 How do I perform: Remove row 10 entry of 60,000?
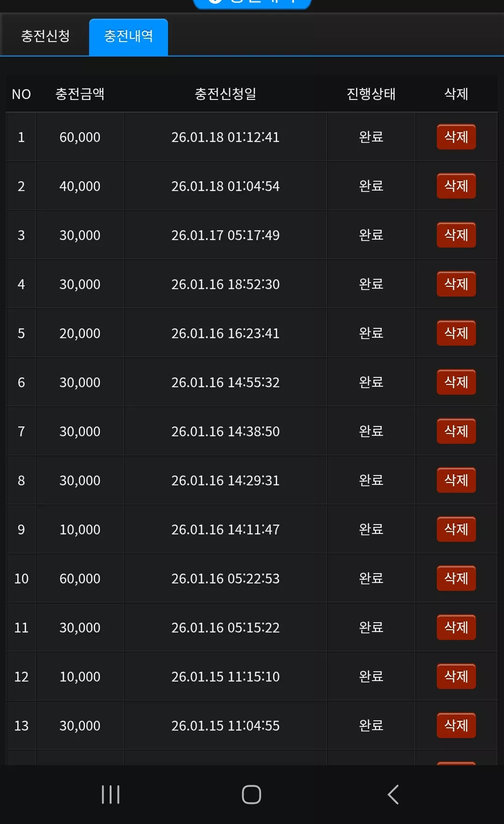click(x=456, y=578)
